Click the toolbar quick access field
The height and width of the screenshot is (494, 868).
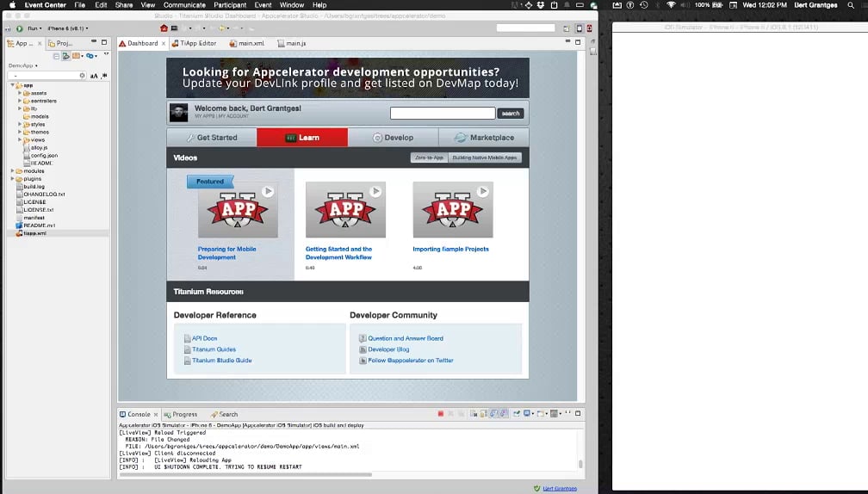point(525,28)
